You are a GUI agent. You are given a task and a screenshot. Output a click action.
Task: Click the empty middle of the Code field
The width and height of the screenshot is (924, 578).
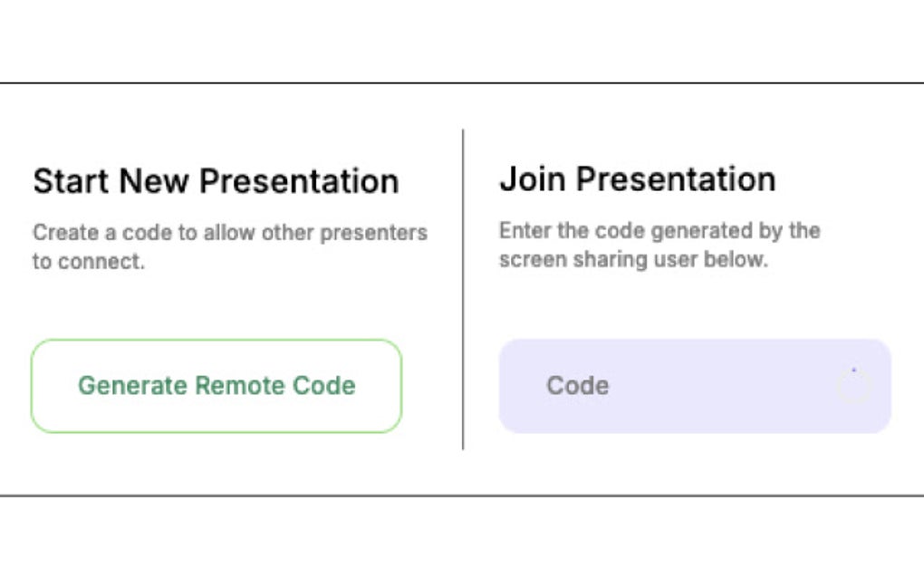716,386
